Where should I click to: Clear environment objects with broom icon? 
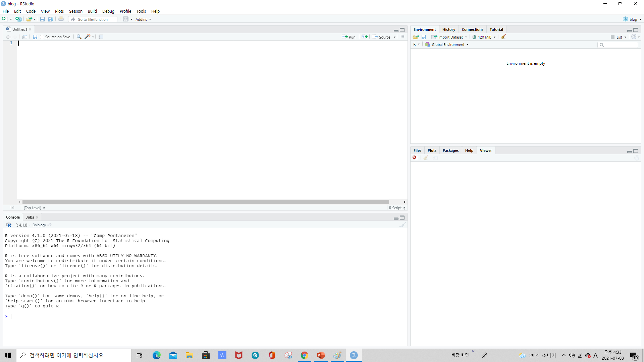tap(503, 37)
